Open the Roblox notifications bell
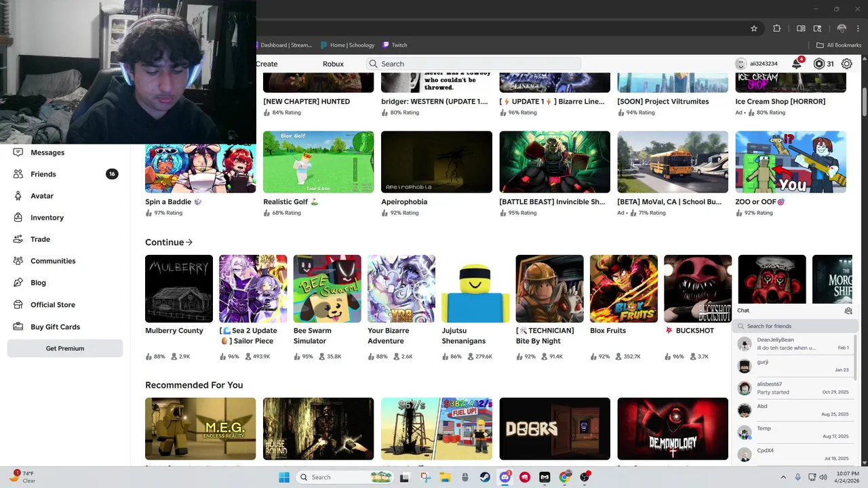This screenshot has height=488, width=868. point(797,64)
